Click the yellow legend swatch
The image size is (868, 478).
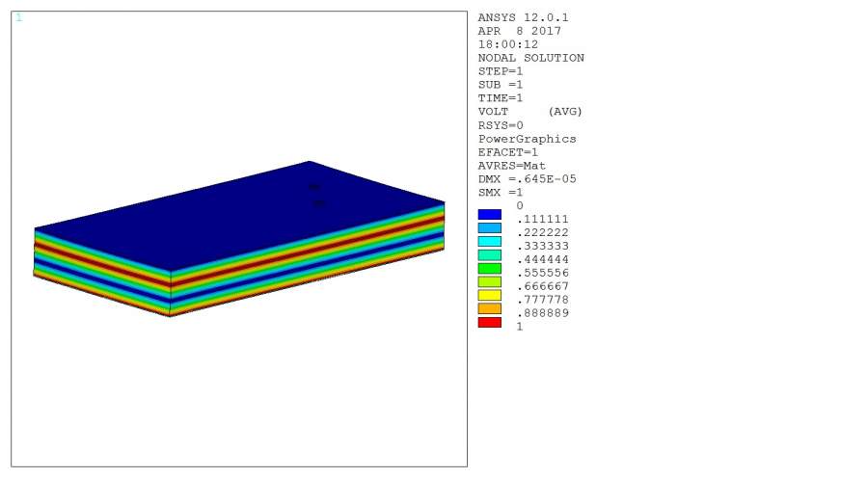pyautogui.click(x=489, y=296)
